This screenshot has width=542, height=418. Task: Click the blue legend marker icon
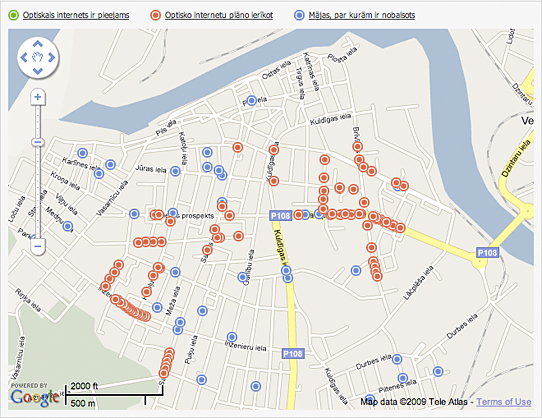[x=299, y=15]
